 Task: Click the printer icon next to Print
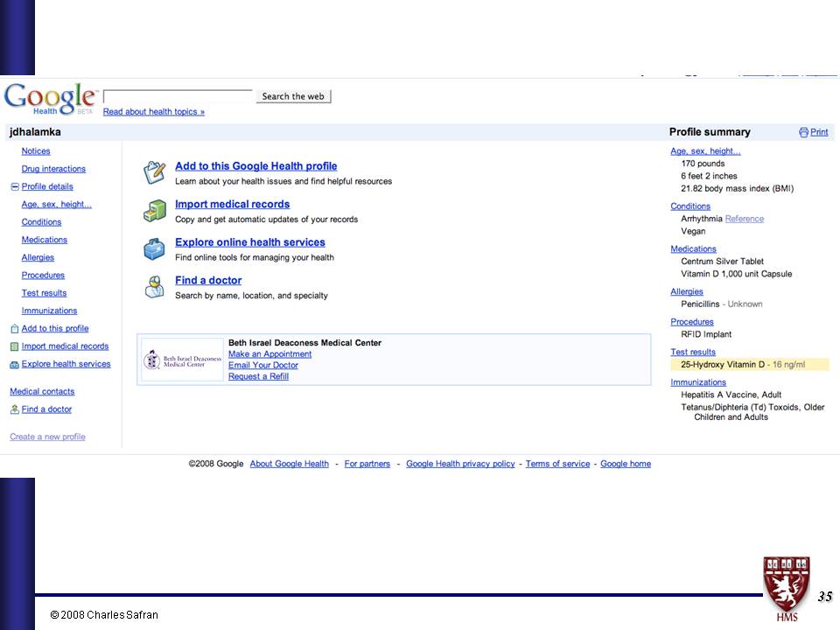(x=803, y=132)
